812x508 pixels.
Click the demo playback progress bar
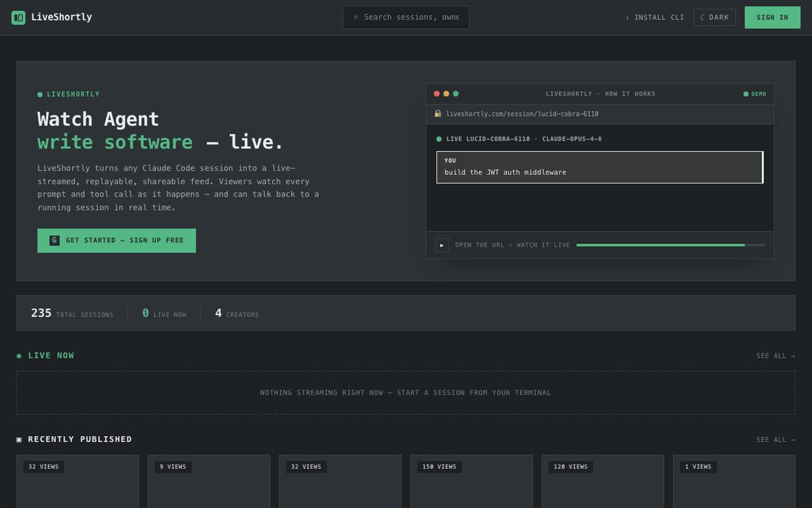(x=670, y=245)
